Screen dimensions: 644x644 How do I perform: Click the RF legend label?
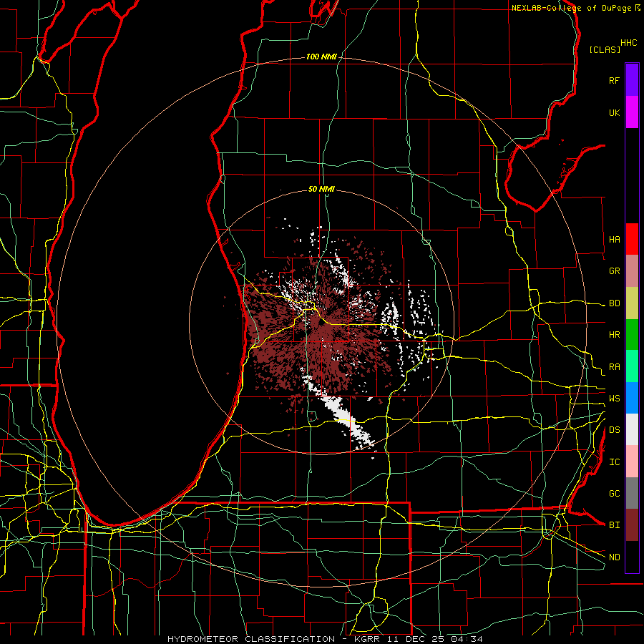[x=614, y=80]
